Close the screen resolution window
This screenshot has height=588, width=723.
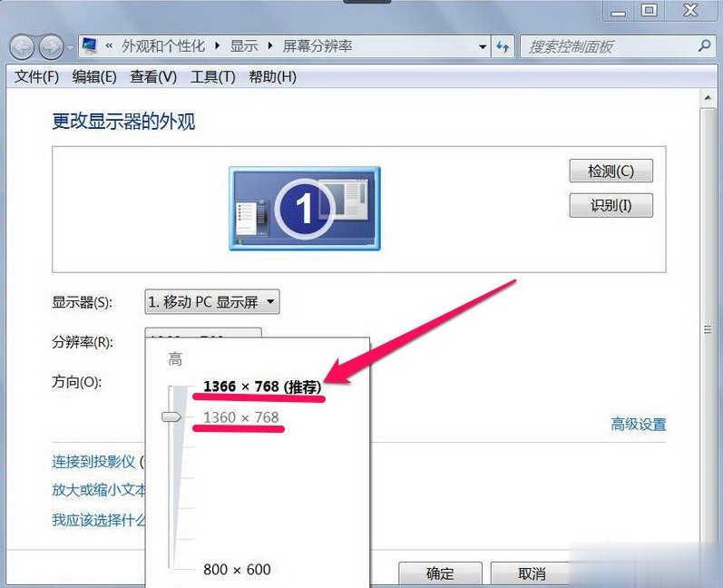tap(690, 10)
